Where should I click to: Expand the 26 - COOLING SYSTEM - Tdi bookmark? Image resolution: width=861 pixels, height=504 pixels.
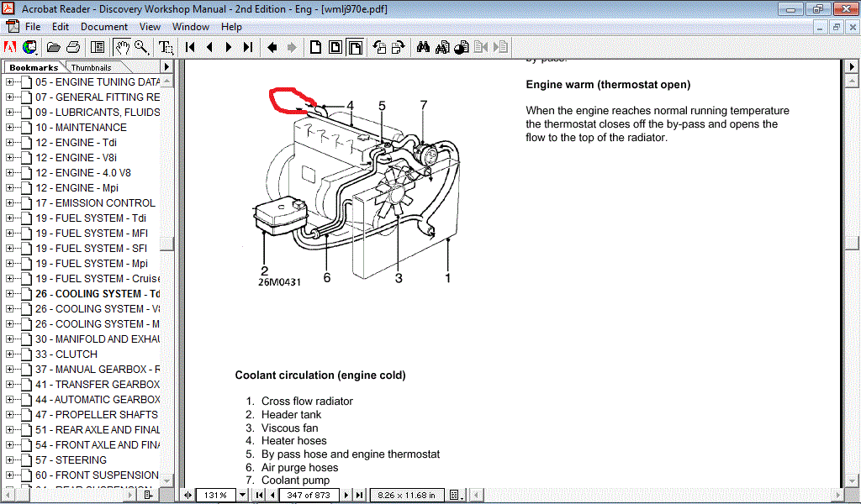[10, 294]
